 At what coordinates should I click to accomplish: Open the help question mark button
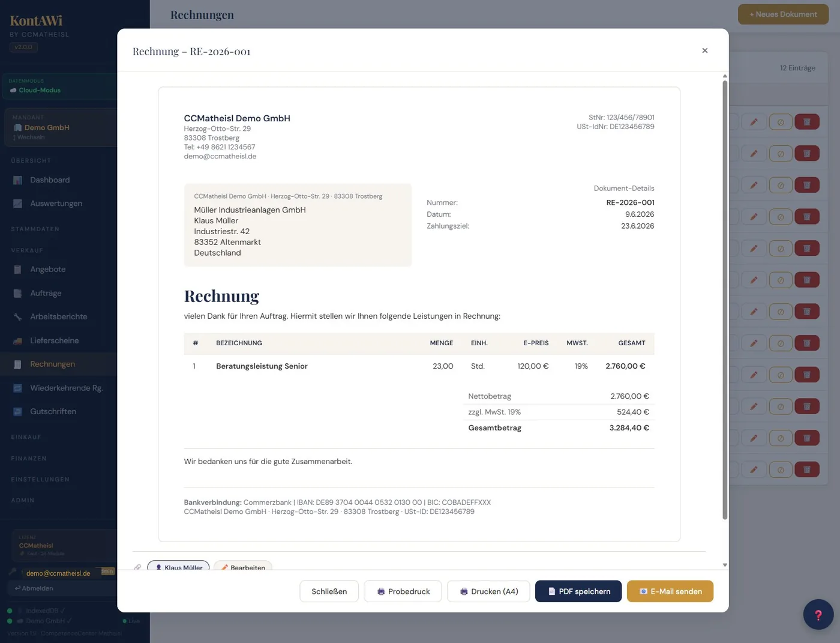818,614
